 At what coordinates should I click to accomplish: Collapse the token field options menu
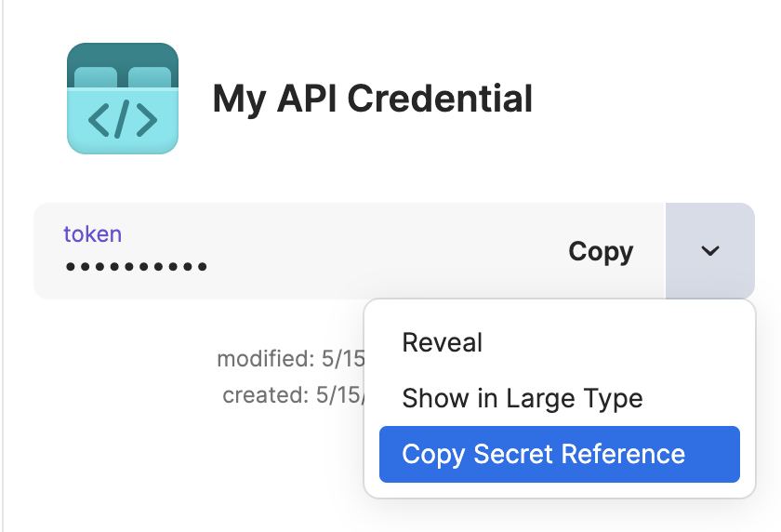coord(710,251)
